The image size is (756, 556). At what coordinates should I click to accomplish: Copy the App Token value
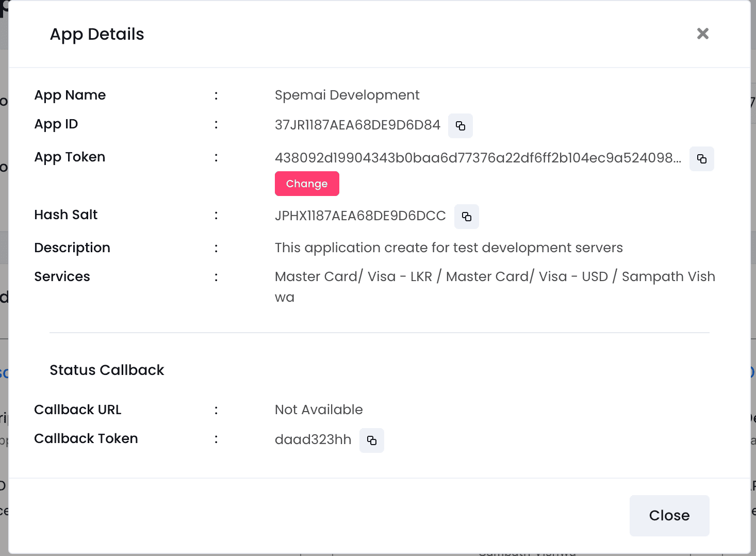pos(701,159)
